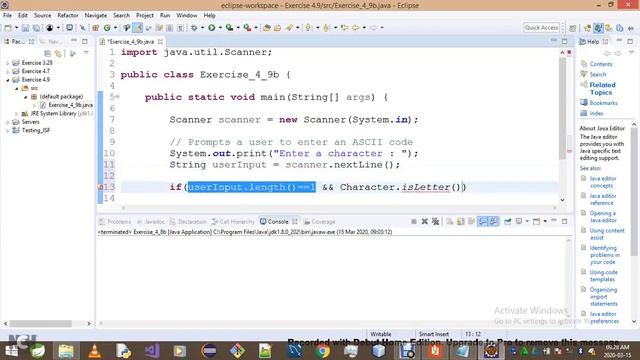
Task: Minimize the Help view panel
Action: [619, 41]
